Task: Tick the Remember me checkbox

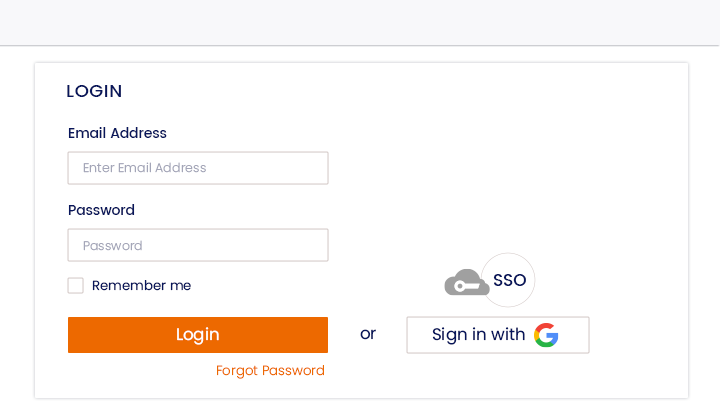Action: [x=76, y=286]
